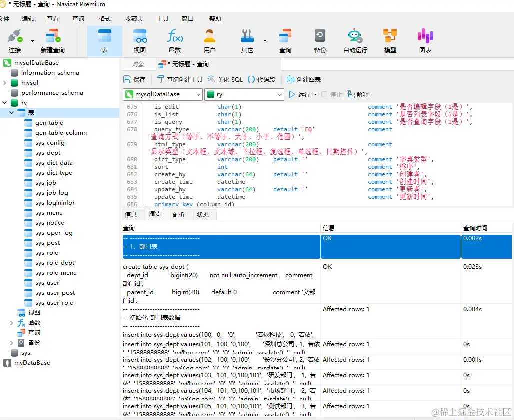Select the sys_dict_data table
Viewport: 514px width, 420px height.
click(x=54, y=163)
